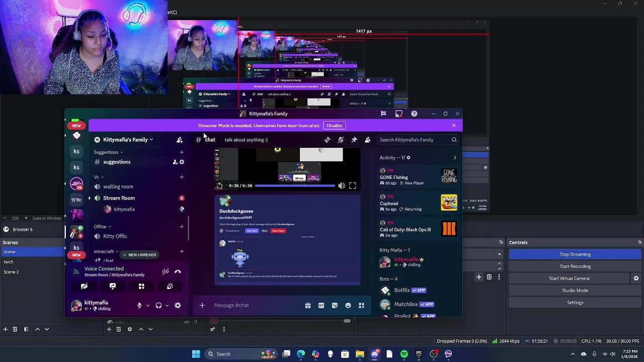
Task: Toggle noise suppression in Voice Connected panel
Action: click(x=166, y=271)
